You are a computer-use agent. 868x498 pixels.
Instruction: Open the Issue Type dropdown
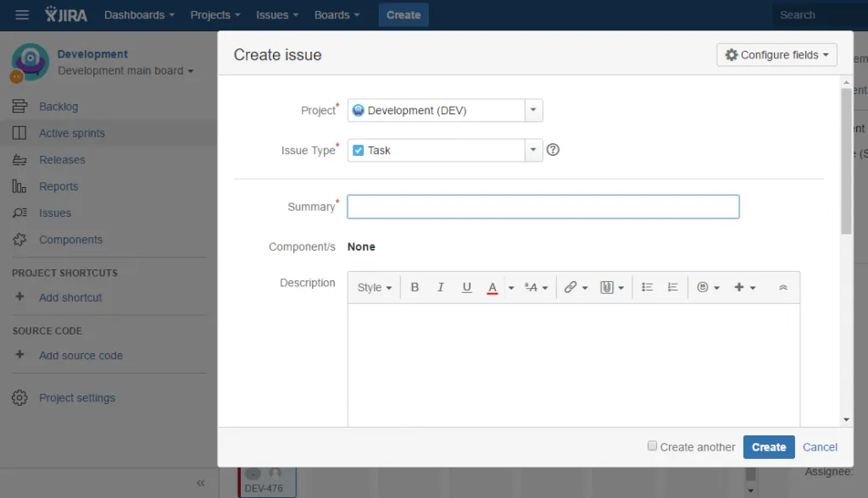(x=533, y=150)
